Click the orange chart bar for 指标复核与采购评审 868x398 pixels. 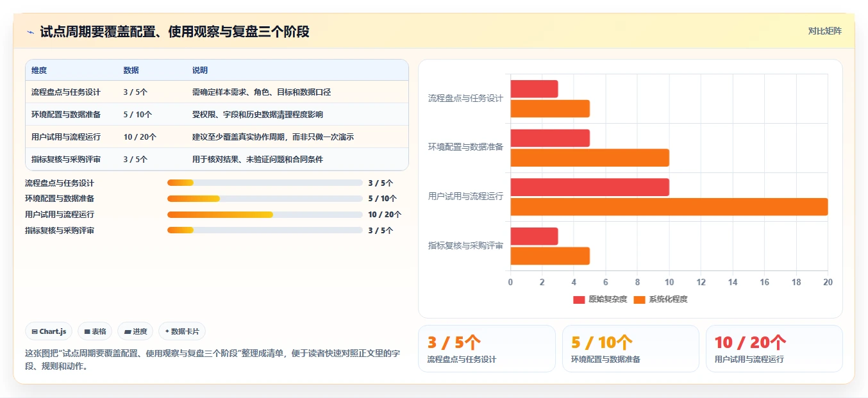click(x=550, y=256)
